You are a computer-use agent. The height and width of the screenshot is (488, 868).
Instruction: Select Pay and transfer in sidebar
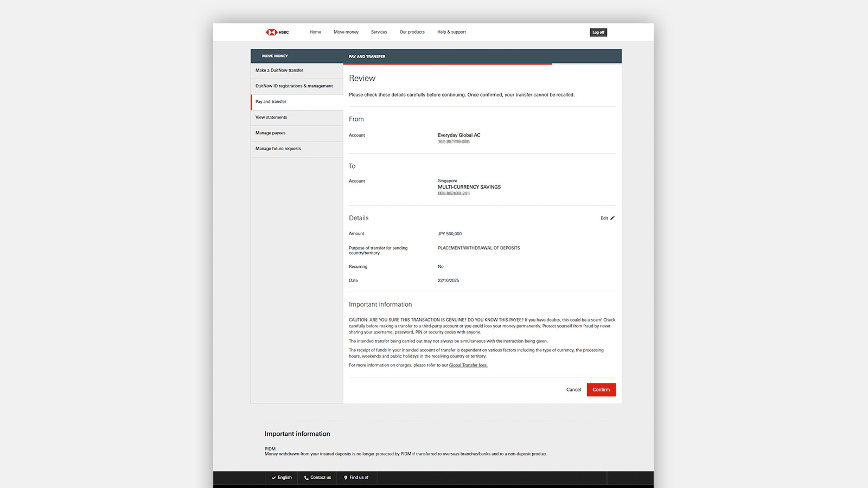click(271, 102)
